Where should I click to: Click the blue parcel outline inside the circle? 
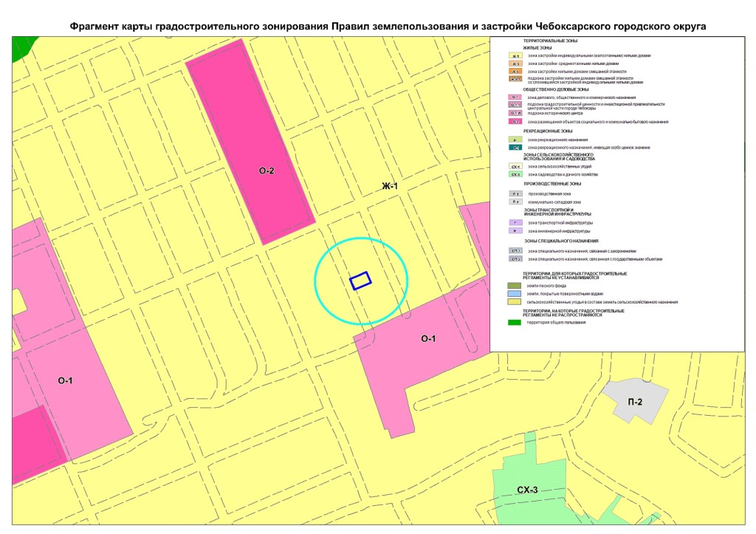tap(360, 280)
